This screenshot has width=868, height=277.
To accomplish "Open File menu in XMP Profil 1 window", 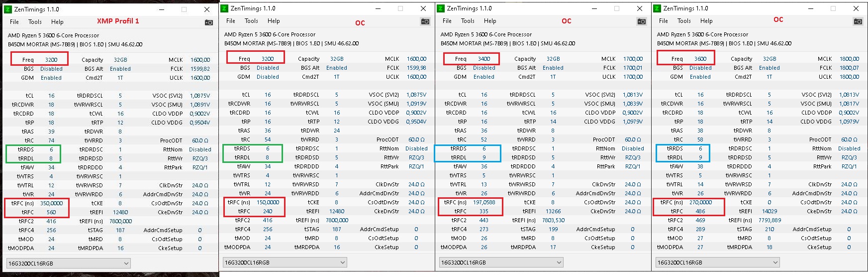I will point(14,22).
